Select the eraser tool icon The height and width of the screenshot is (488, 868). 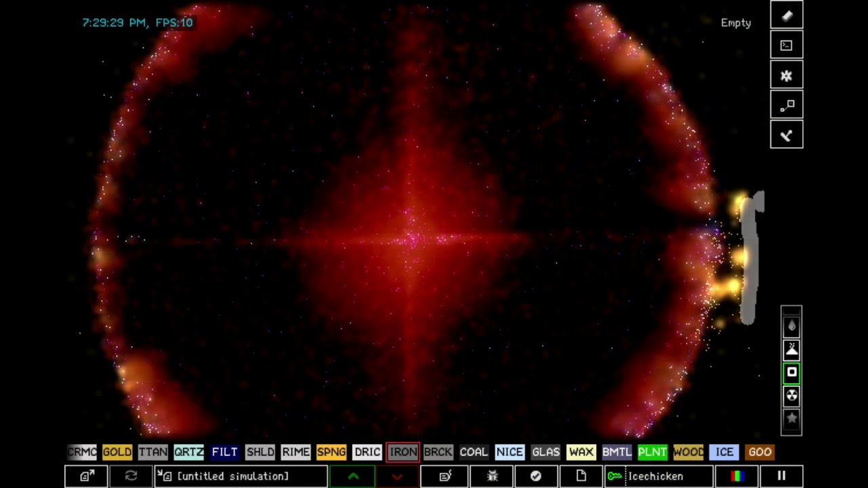[x=787, y=15]
